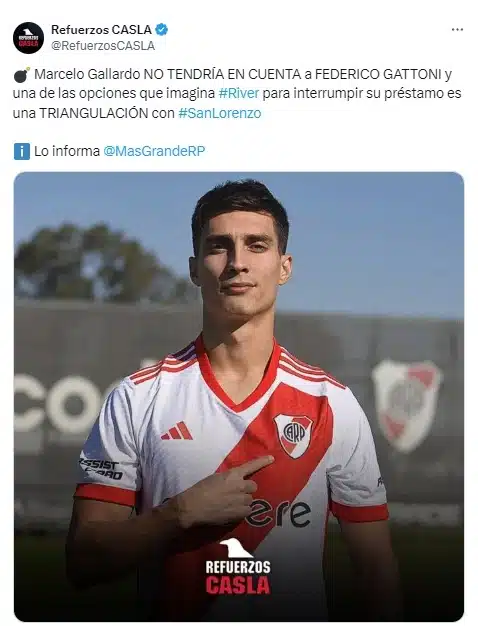This screenshot has width=478, height=626.
Task: Click the bomb emoji in tweet
Action: click(22, 75)
